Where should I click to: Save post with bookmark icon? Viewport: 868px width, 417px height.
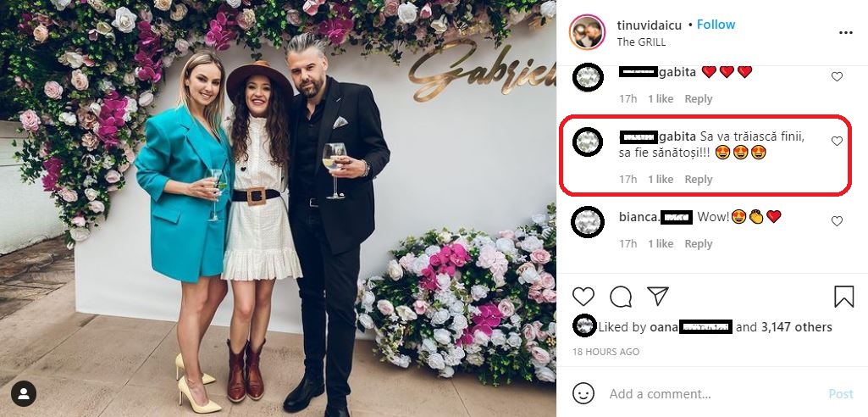click(x=843, y=297)
